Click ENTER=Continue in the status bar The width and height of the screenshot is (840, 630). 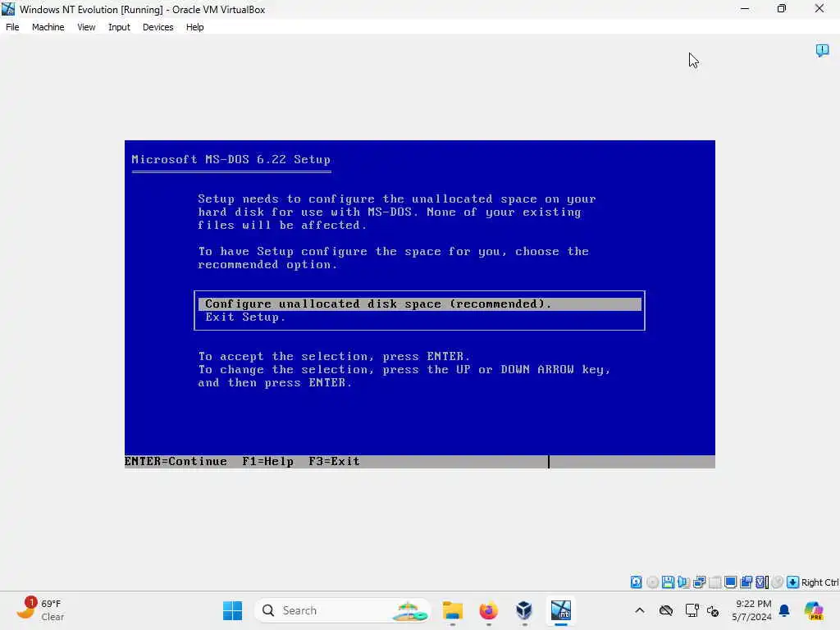coord(176,461)
